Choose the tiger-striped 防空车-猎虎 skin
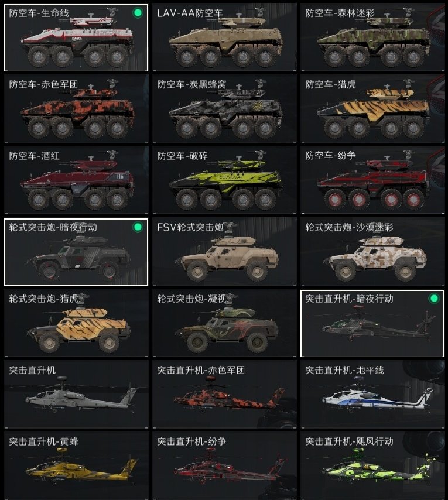 click(x=372, y=109)
